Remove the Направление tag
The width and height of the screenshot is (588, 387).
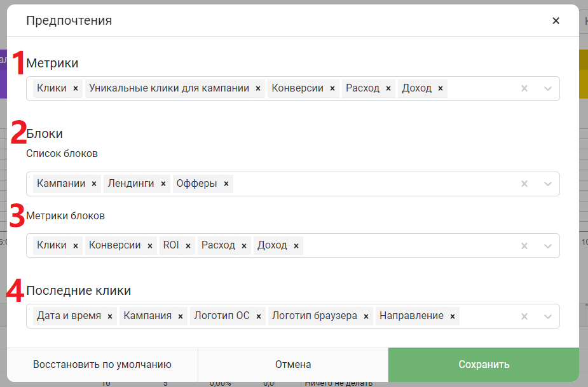(x=453, y=316)
